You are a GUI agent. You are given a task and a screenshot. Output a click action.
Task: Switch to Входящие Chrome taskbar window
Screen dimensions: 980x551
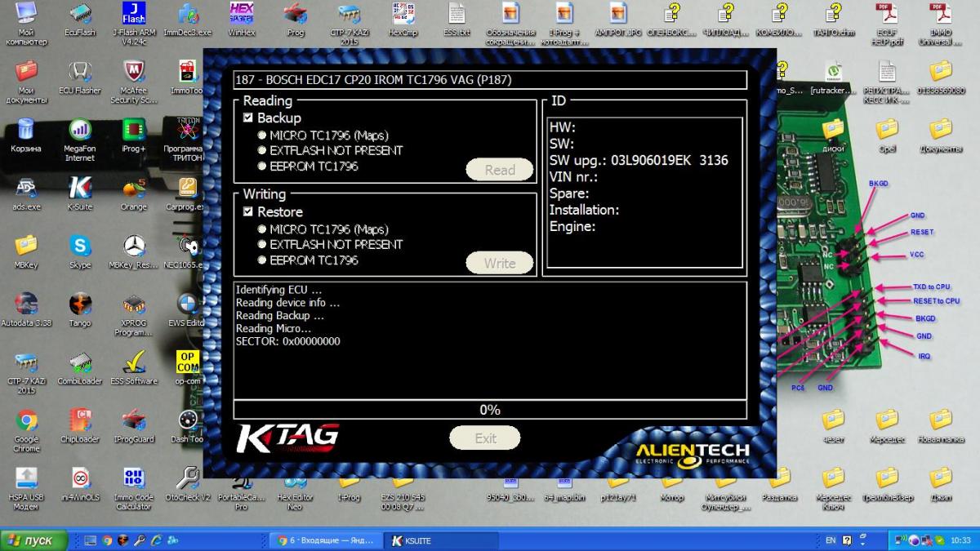point(325,540)
